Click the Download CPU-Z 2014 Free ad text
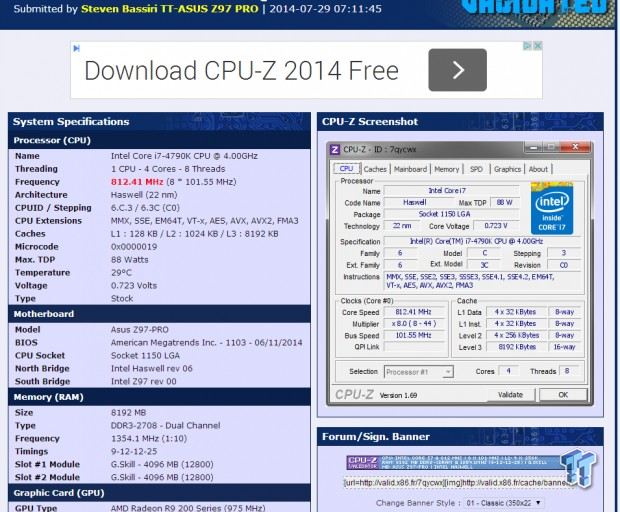 click(x=242, y=70)
